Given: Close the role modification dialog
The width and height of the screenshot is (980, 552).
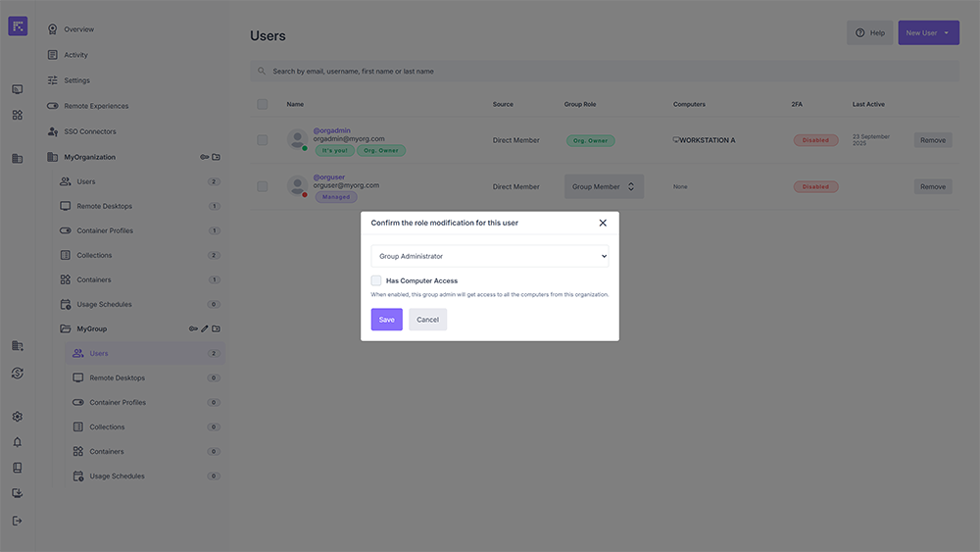Looking at the screenshot, I should (x=603, y=223).
